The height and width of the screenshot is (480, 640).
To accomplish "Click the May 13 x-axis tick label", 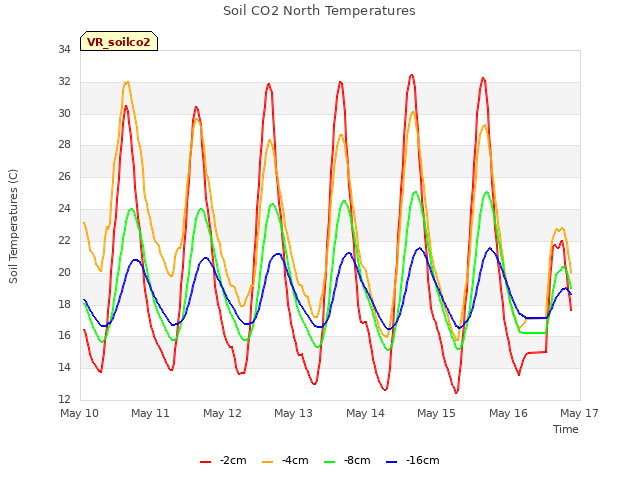I will 293,413.
